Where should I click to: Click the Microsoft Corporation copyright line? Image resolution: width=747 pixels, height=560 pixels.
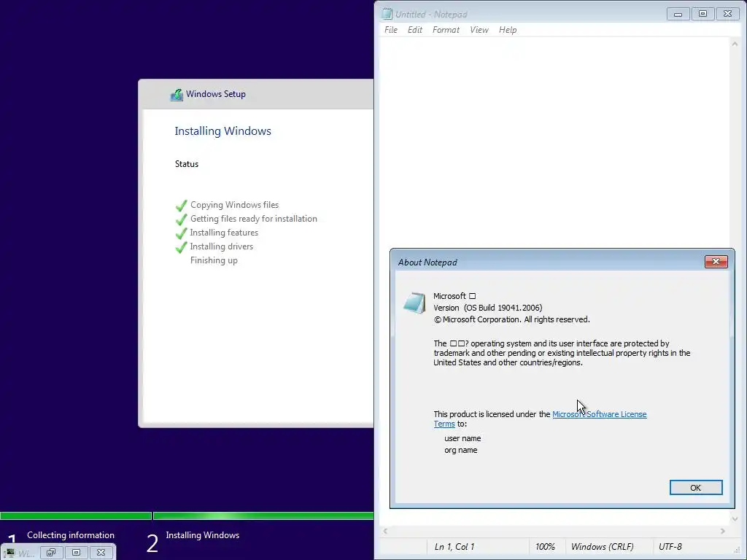[511, 319]
